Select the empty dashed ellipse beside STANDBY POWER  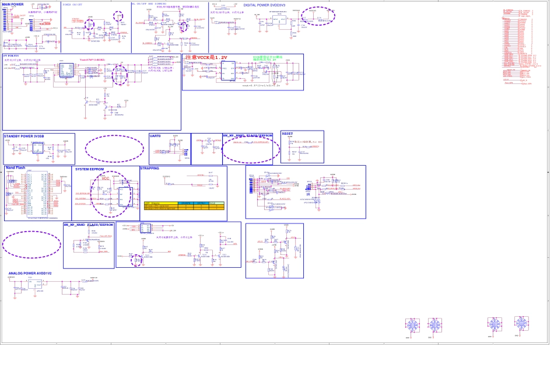click(114, 149)
